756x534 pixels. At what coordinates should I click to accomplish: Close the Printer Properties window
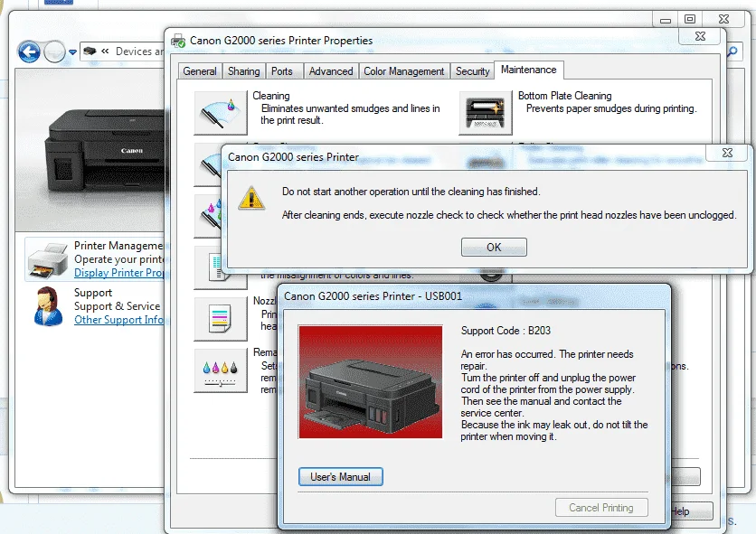point(701,36)
